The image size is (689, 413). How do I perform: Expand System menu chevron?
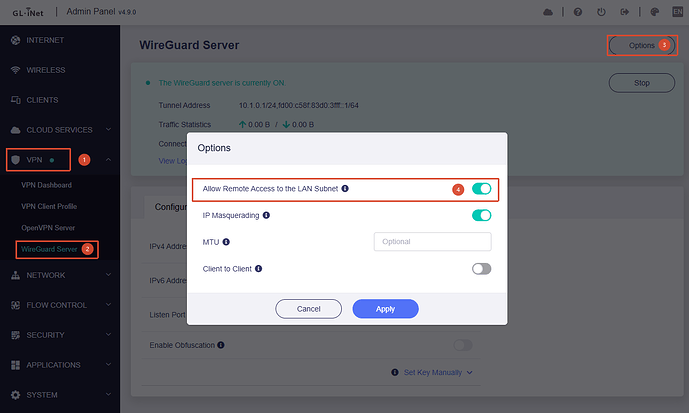[108, 394]
